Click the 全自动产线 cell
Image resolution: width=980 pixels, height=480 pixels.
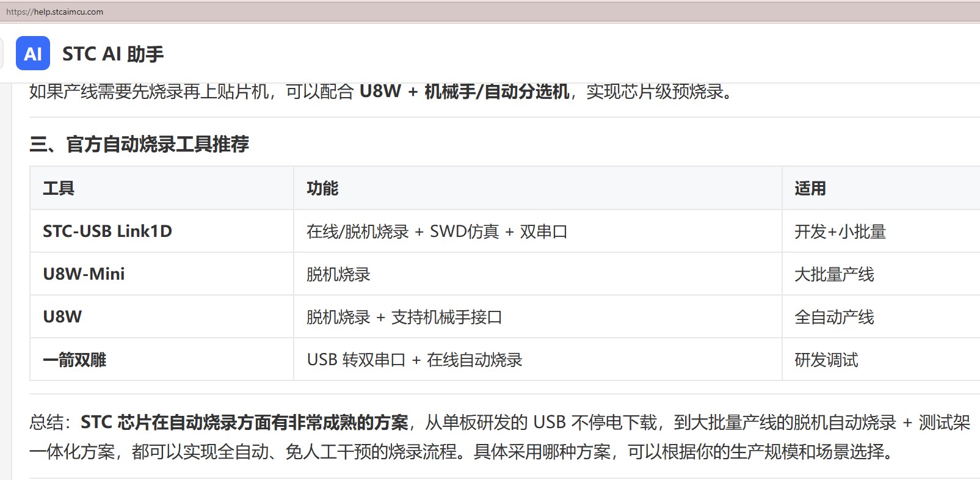881,317
